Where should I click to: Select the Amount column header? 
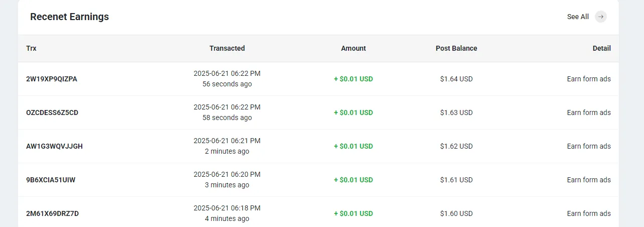pyautogui.click(x=354, y=48)
